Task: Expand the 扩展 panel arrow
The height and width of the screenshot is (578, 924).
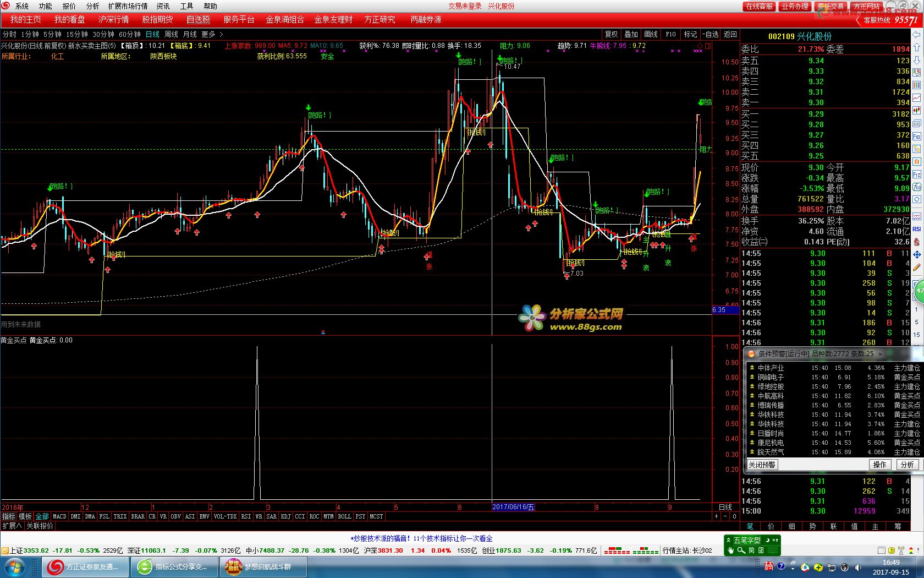Action: 12,526
